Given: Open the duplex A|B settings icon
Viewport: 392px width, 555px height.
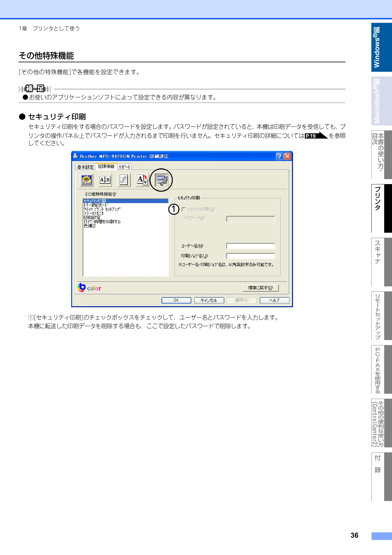Looking at the screenshot, I should tap(105, 180).
